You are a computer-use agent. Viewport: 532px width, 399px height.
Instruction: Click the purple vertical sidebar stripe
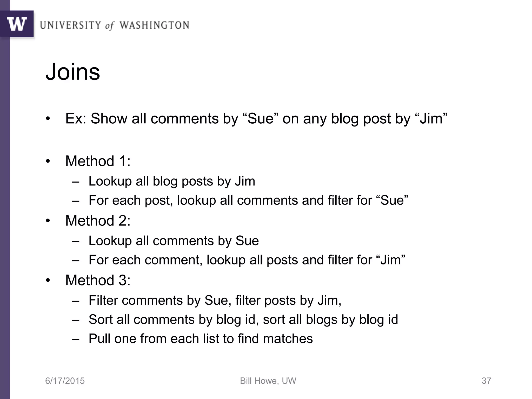tap(5, 218)
